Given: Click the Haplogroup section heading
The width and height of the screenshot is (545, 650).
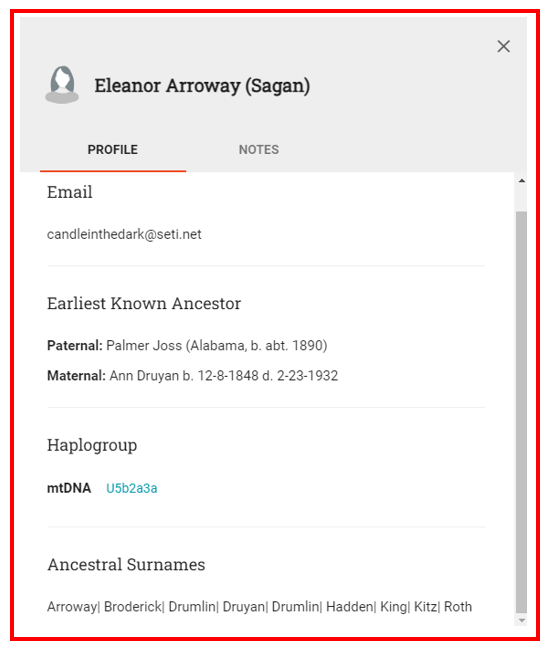Looking at the screenshot, I should [92, 446].
